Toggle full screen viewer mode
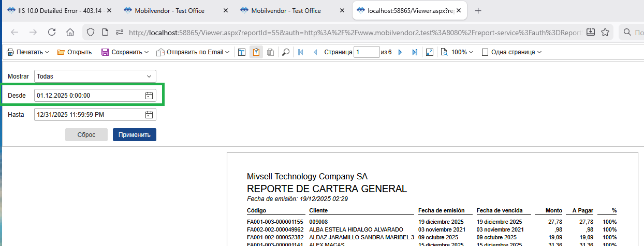Image resolution: width=644 pixels, height=246 pixels. 429,52
